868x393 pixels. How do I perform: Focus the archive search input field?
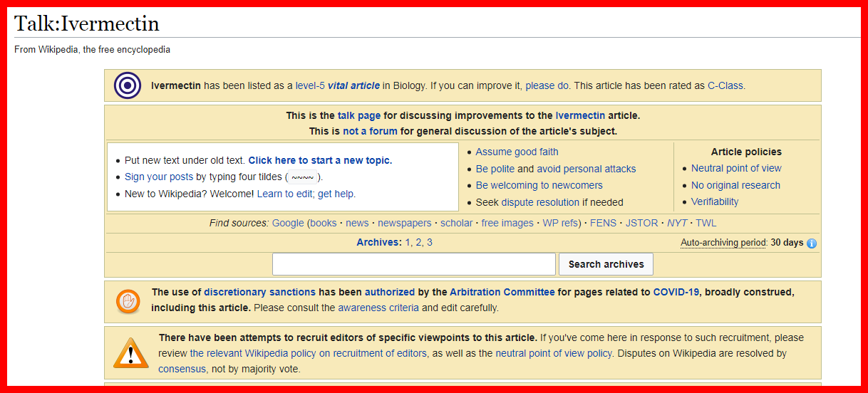[414, 264]
